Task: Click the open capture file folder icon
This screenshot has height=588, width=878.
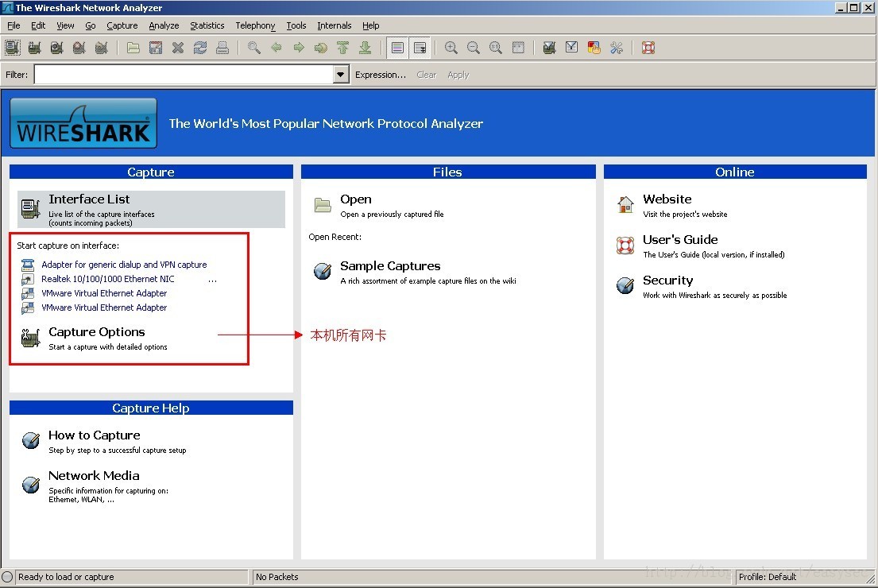Action: tap(133, 48)
